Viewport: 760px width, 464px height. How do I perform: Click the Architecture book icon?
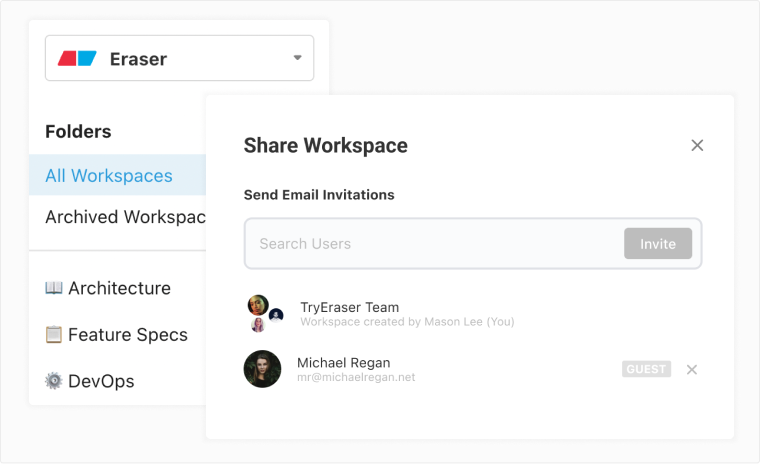[54, 288]
